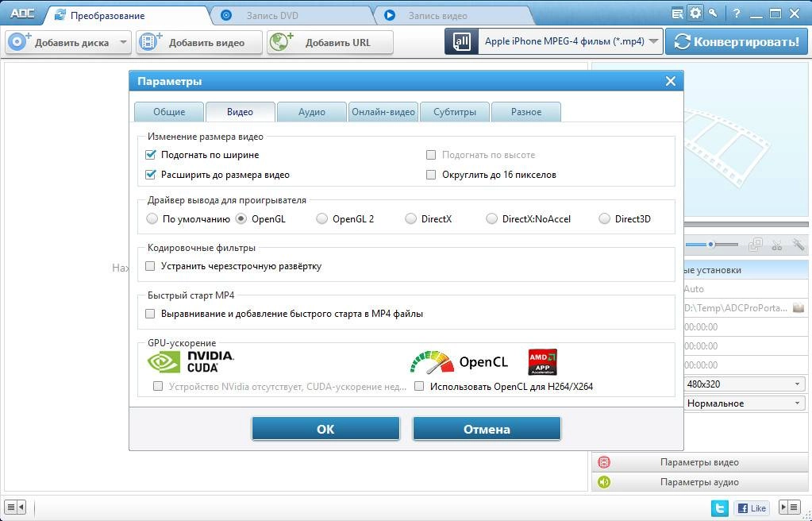The image size is (812, 521).
Task: Open the Нормальное quality dropdown
Action: pos(745,403)
